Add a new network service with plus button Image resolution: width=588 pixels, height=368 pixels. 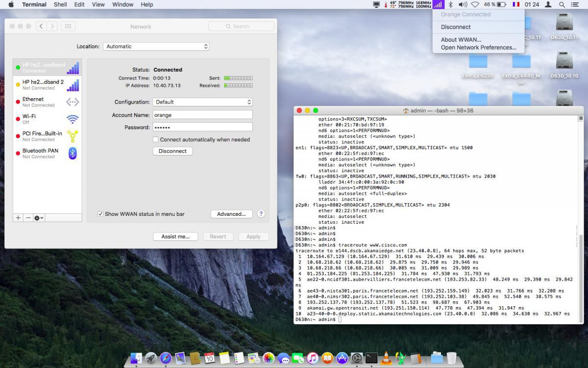click(18, 217)
